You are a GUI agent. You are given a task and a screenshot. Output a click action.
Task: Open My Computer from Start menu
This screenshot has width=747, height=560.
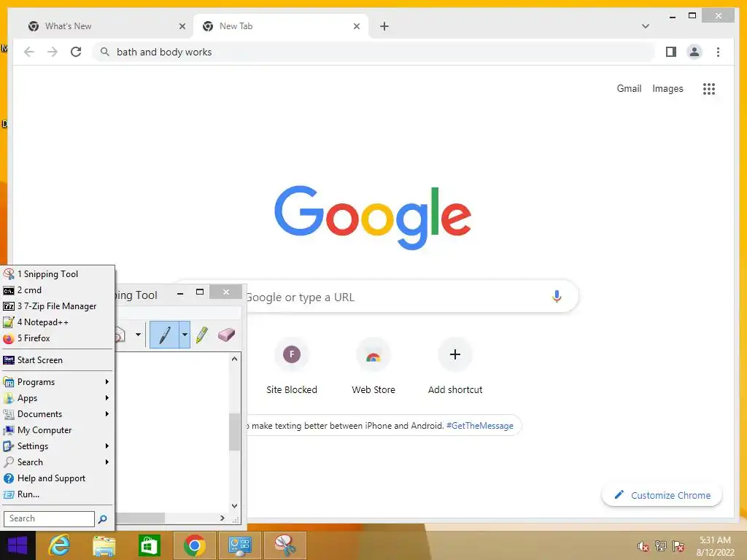pos(58,430)
